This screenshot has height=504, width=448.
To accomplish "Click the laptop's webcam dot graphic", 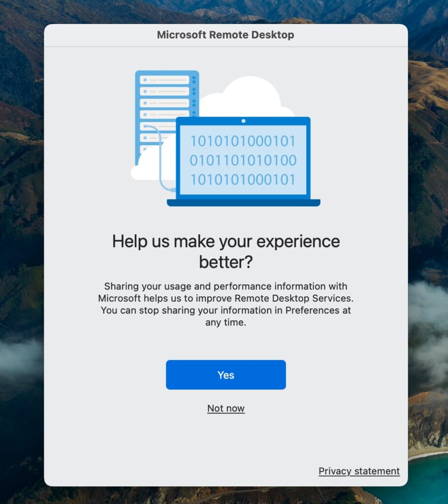I will [x=243, y=120].
